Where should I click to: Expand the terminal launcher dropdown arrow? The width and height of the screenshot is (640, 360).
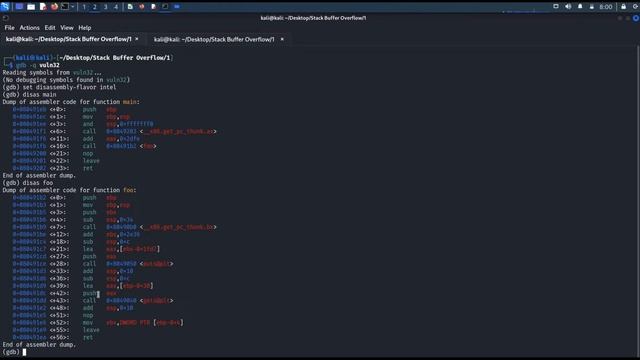[x=73, y=7]
